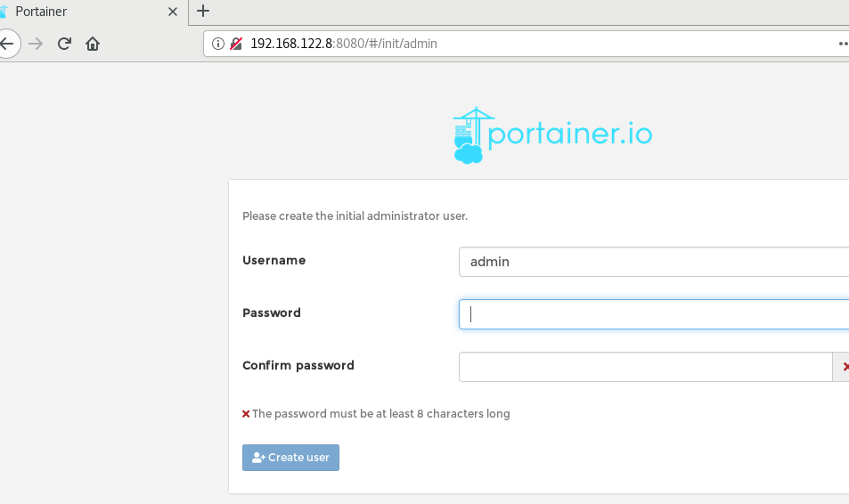This screenshot has width=849, height=504.
Task: Go to the browser home page icon
Action: click(x=93, y=44)
